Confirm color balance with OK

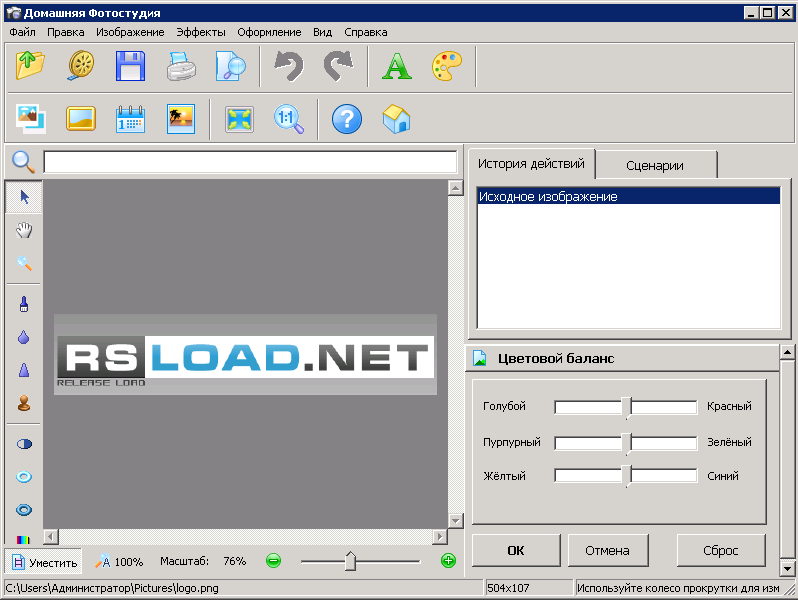click(516, 550)
